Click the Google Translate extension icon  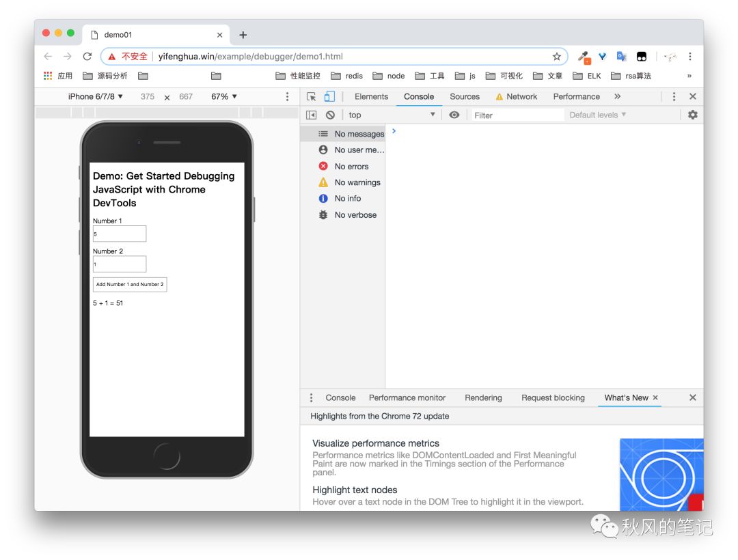tap(622, 57)
